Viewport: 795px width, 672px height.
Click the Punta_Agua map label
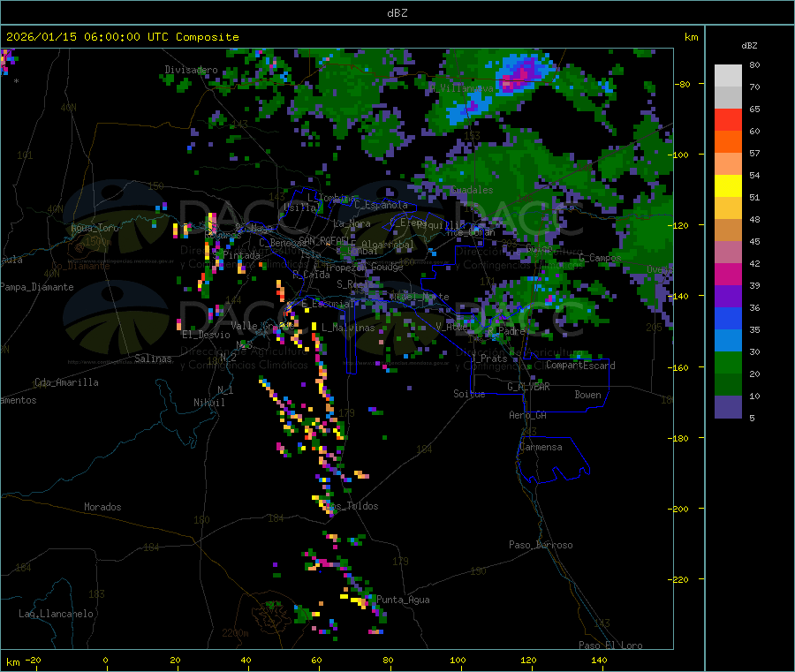coord(403,600)
